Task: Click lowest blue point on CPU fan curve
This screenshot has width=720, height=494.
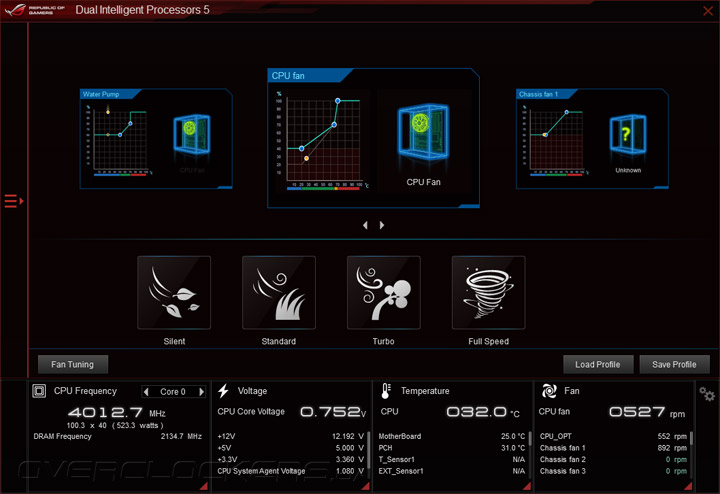Action: (301, 148)
